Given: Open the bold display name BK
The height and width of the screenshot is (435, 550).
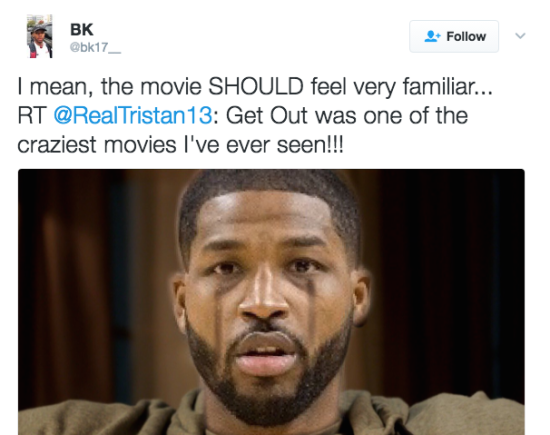Looking at the screenshot, I should coord(82,29).
